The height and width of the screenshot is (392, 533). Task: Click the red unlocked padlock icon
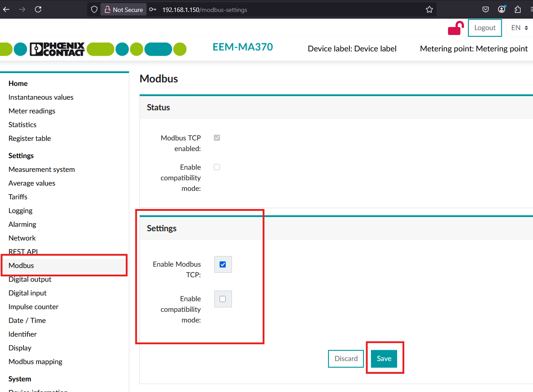click(456, 28)
